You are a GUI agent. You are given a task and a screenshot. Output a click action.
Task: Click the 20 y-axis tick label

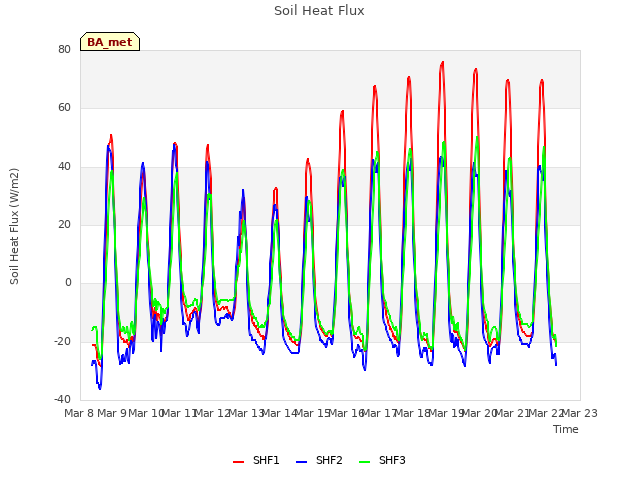64,224
